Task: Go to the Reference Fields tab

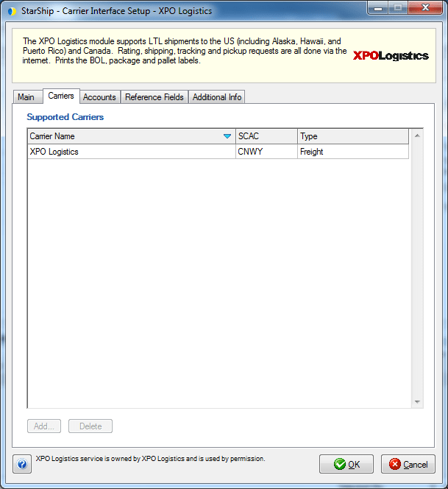Action: click(x=154, y=97)
